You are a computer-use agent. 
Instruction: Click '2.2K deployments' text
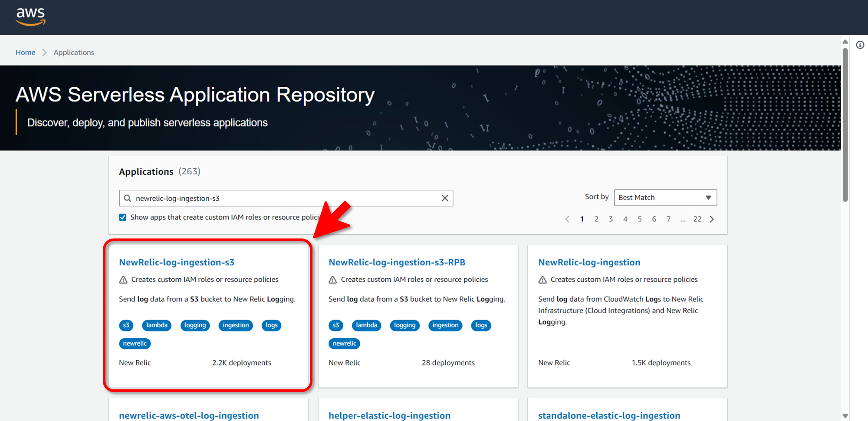point(242,363)
